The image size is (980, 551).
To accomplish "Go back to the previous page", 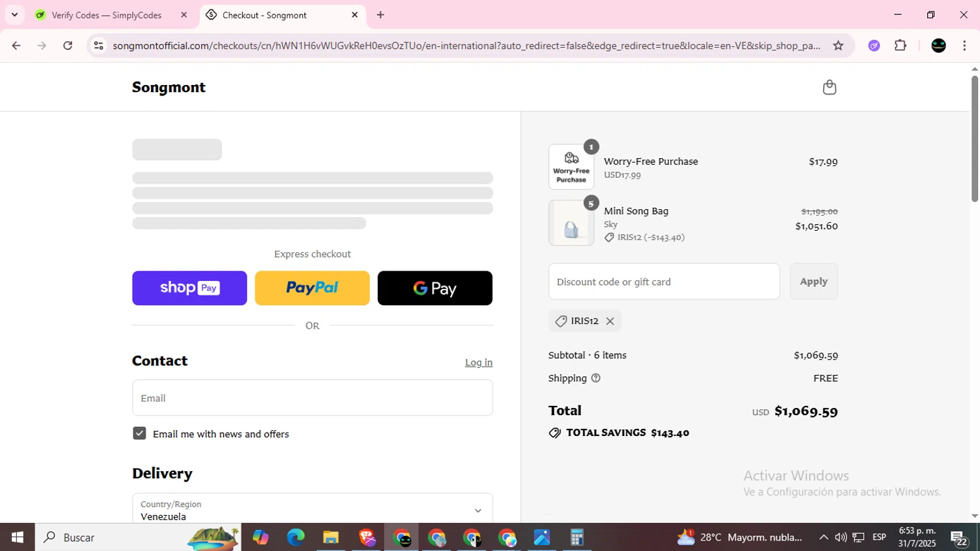I will point(16,45).
